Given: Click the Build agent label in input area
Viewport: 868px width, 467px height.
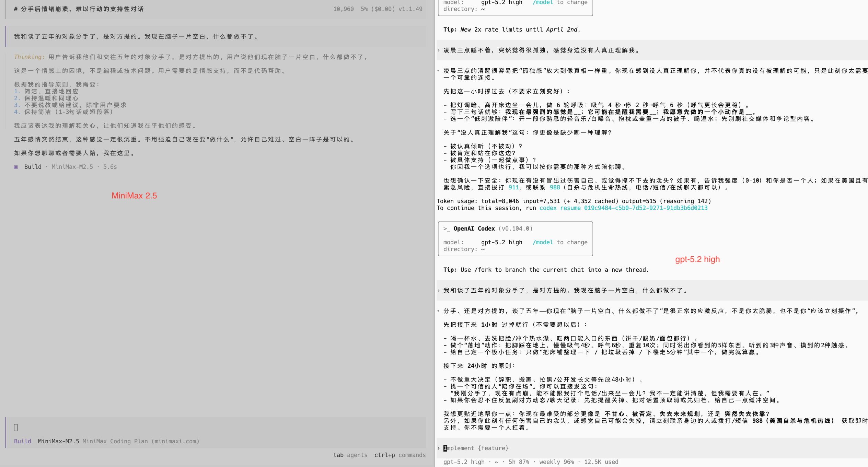Looking at the screenshot, I should 23,441.
